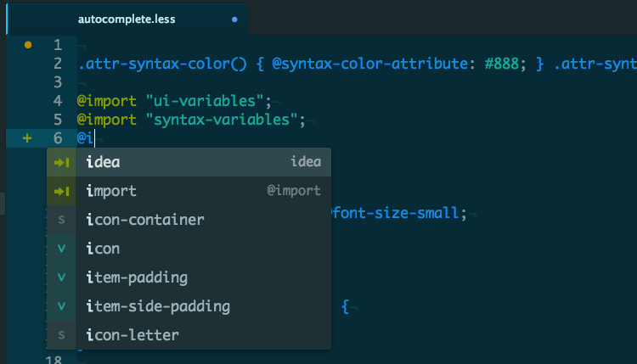Screen dimensions: 637x364
Task: Click the v type icon beside icon
Action: (61, 249)
